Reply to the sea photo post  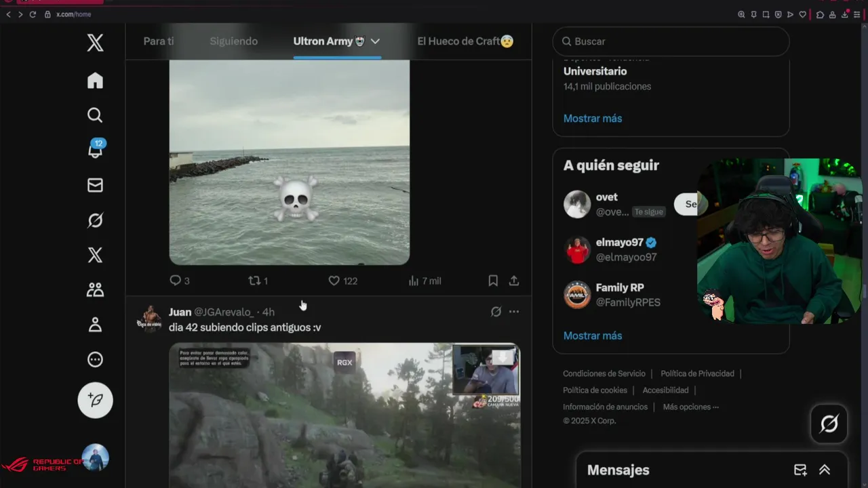[x=179, y=281]
